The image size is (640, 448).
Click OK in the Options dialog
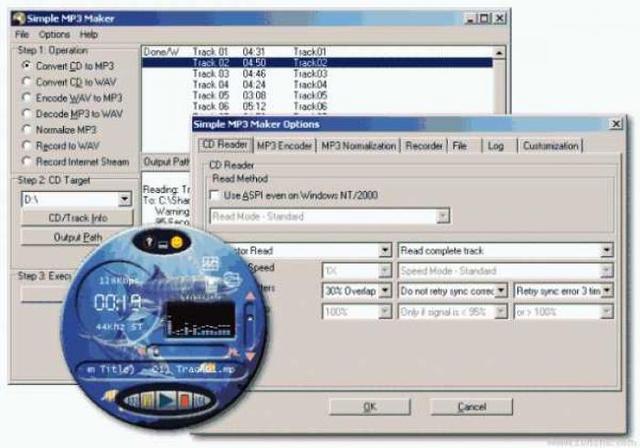[x=370, y=407]
